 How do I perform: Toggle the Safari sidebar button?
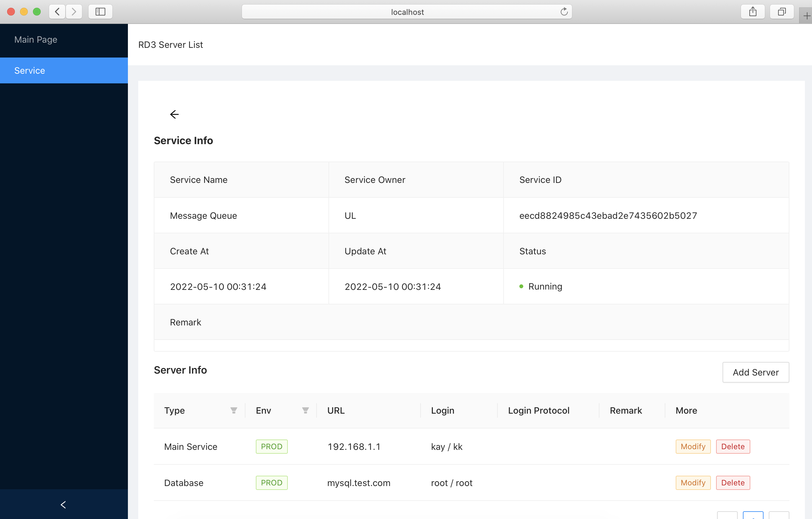100,12
